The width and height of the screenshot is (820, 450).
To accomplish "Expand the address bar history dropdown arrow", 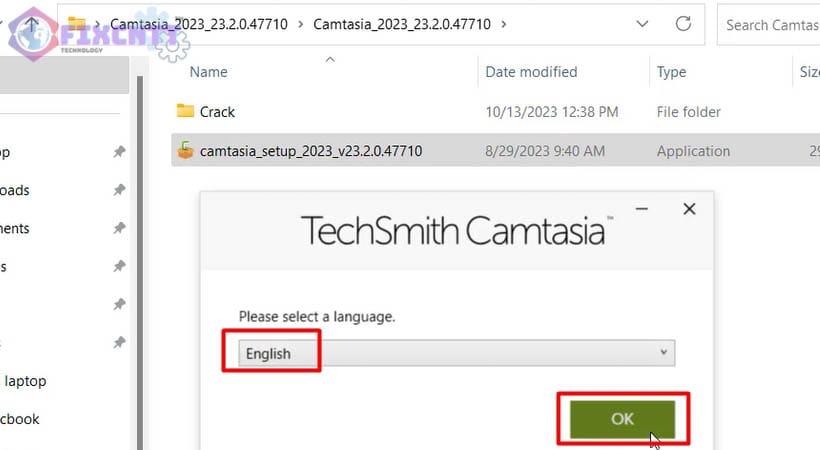I will tap(642, 24).
